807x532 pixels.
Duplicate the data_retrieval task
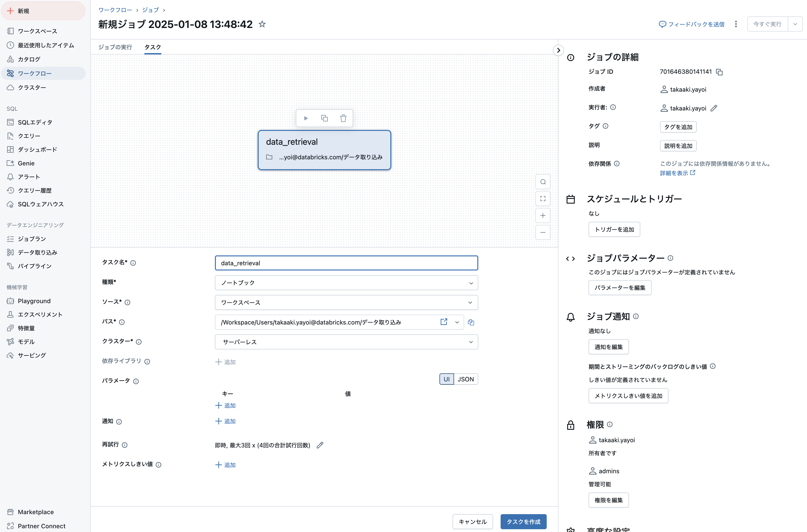(x=324, y=118)
